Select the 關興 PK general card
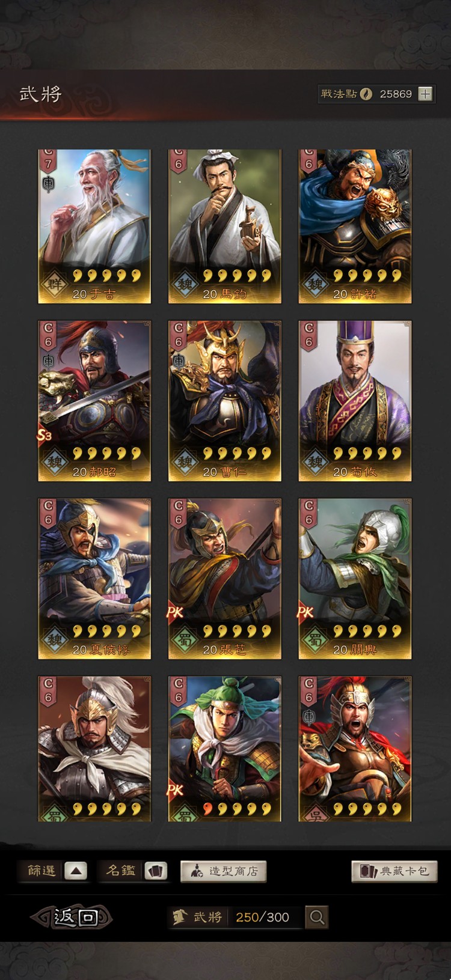Image resolution: width=451 pixels, height=980 pixels. (355, 579)
